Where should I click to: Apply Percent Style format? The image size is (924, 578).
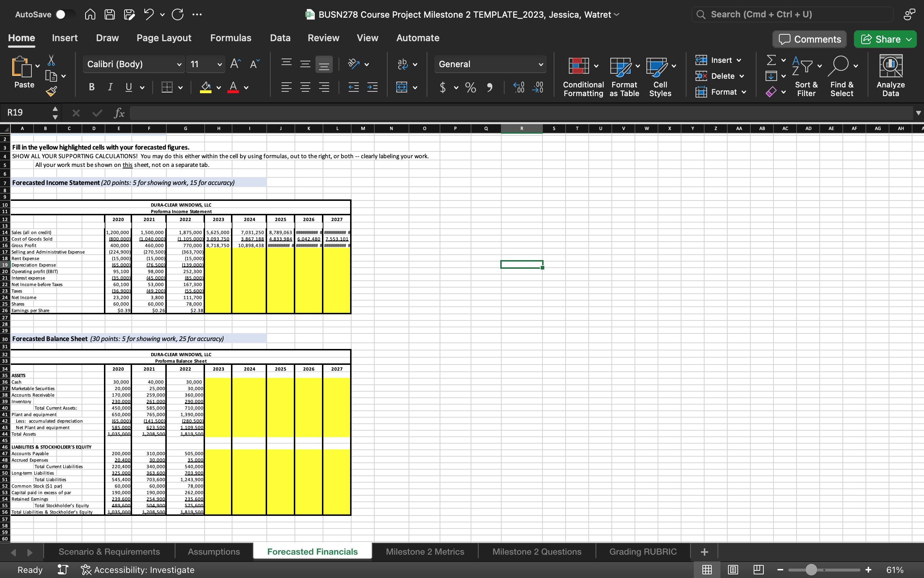coord(470,87)
